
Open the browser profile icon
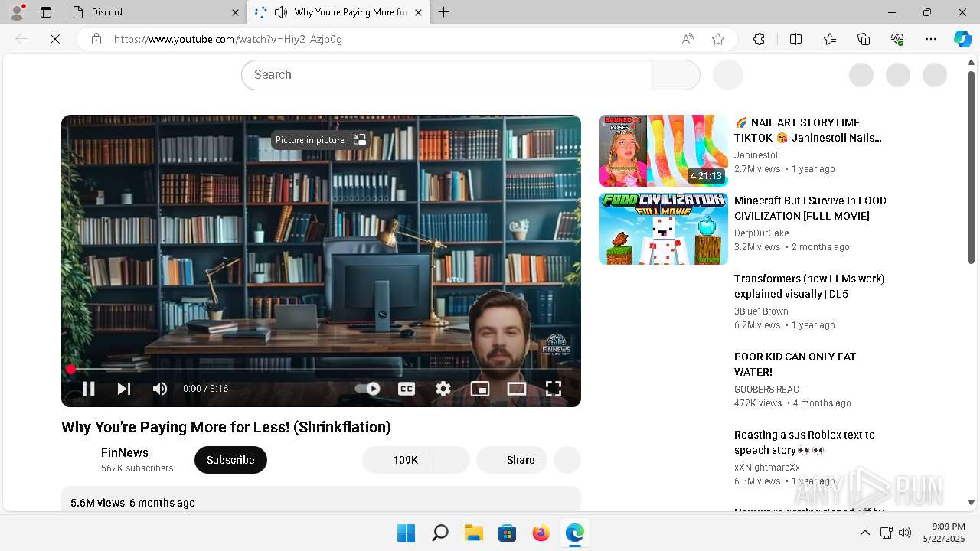pos(17,12)
